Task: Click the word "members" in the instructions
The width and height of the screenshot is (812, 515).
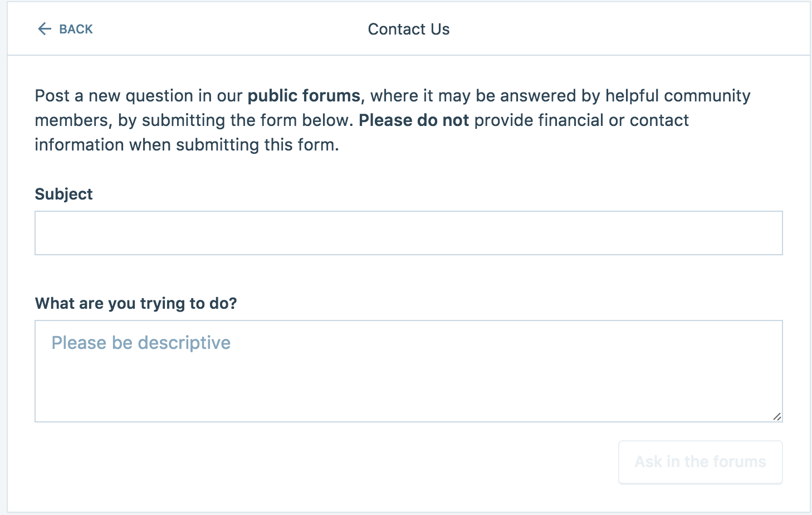Action: click(71, 120)
